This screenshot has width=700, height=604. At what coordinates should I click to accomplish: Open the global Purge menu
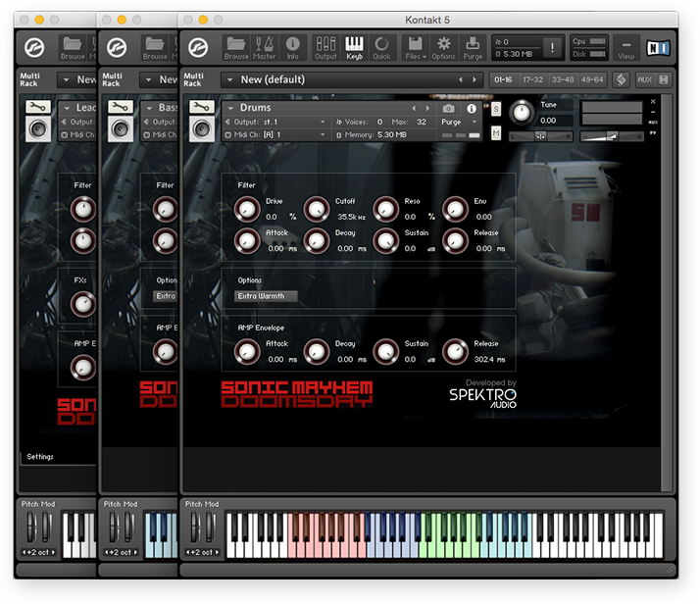(473, 48)
